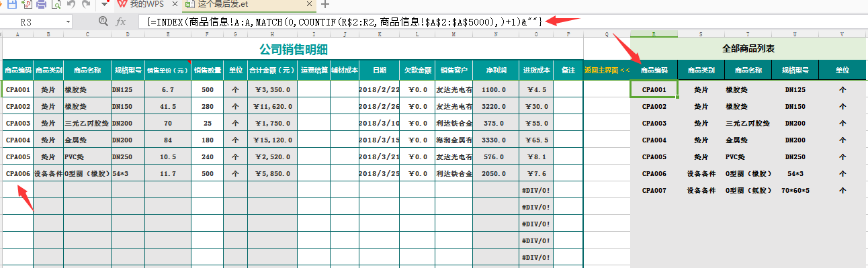Click the 41.5 unit price cell
Screen dimensions: 868x268
[x=168, y=106]
